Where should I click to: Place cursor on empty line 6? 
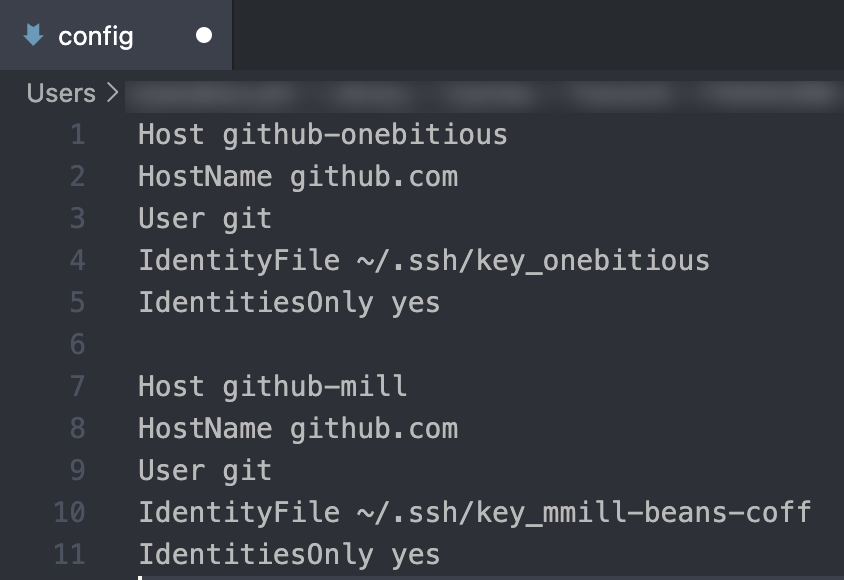(x=300, y=344)
